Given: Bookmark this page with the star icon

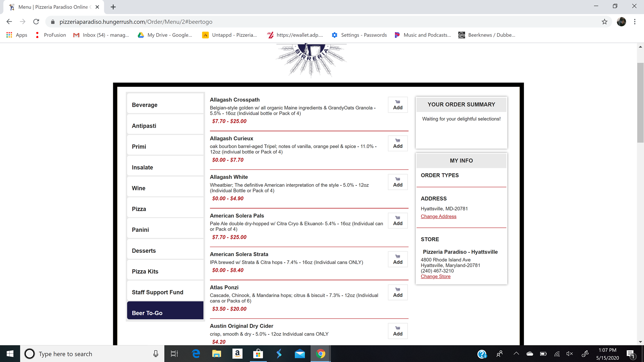Looking at the screenshot, I should (604, 22).
